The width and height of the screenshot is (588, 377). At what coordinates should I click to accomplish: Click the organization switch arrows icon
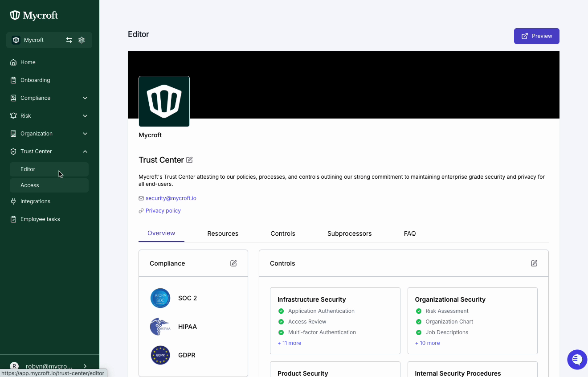(x=69, y=40)
